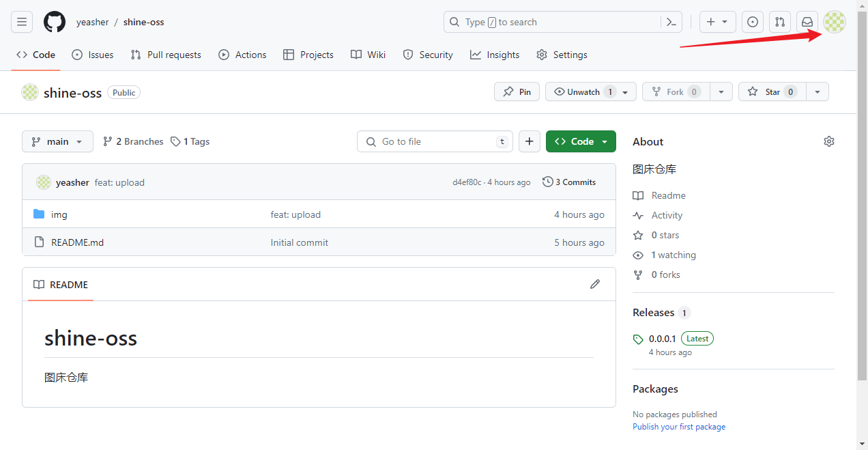Open Activity link in About
The image size is (868, 450).
tap(658, 215)
